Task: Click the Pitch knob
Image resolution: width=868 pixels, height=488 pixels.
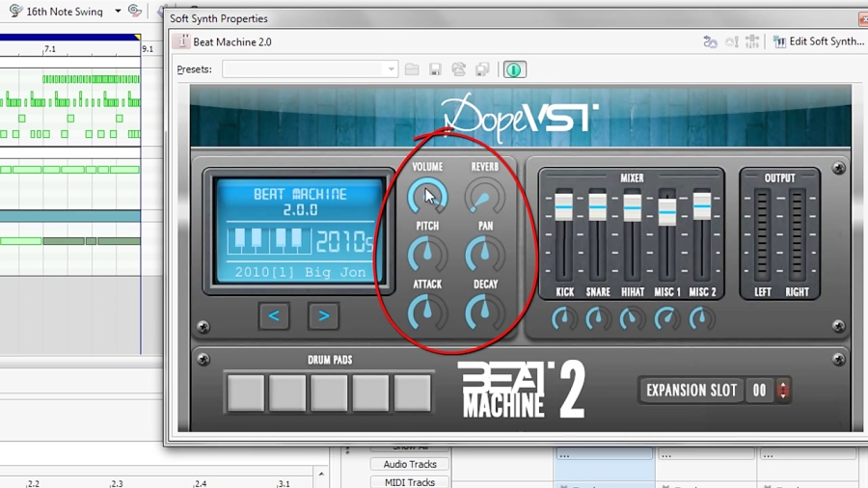Action: point(427,254)
